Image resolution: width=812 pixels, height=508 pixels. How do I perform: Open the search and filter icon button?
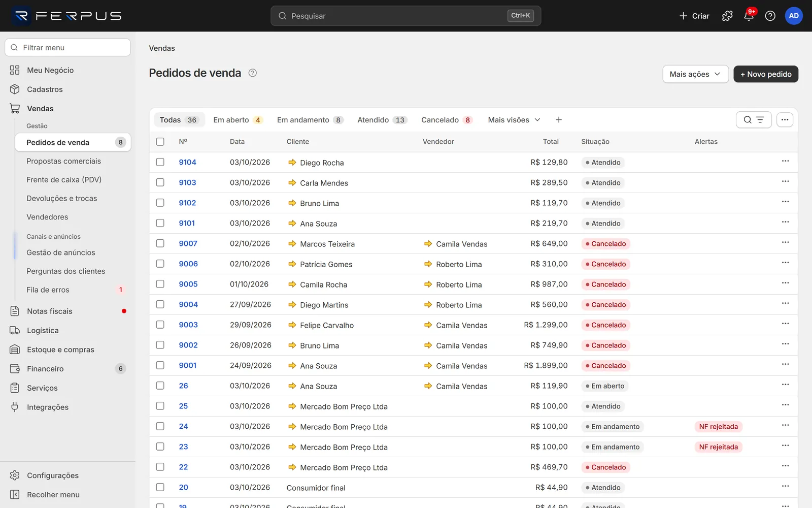tap(754, 120)
